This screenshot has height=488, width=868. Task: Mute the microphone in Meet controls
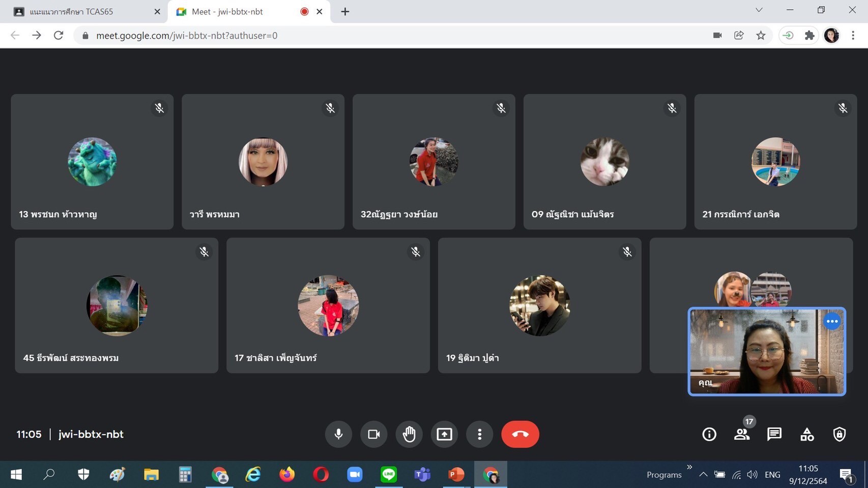click(338, 434)
